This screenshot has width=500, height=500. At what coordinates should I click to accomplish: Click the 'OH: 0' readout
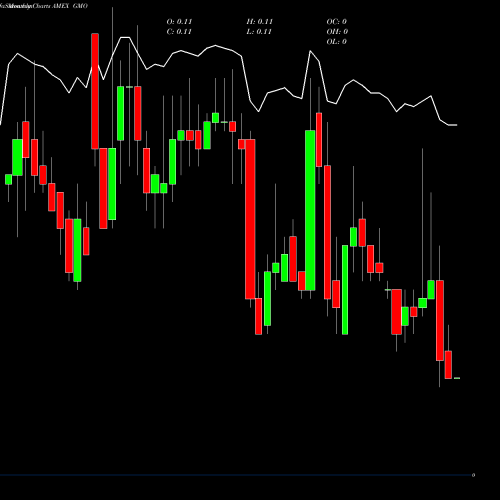pyautogui.click(x=337, y=32)
